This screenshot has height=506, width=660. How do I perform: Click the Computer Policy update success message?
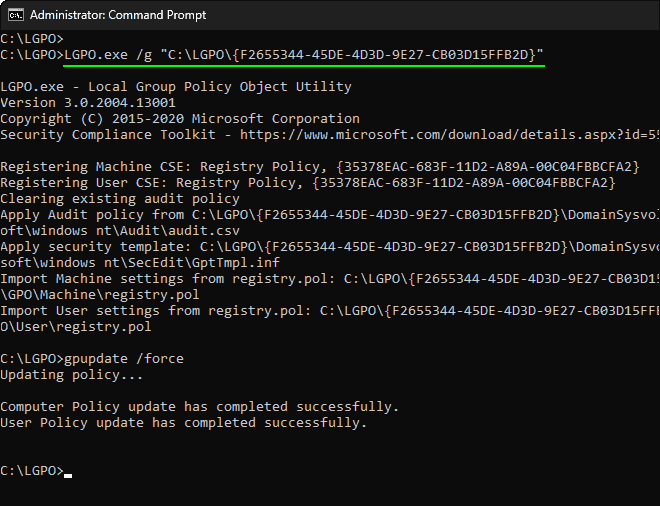199,407
